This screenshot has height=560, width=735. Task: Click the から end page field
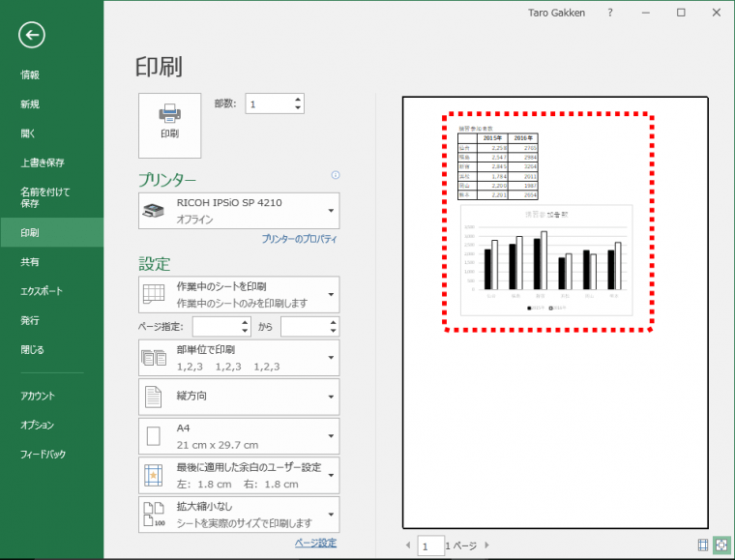305,327
